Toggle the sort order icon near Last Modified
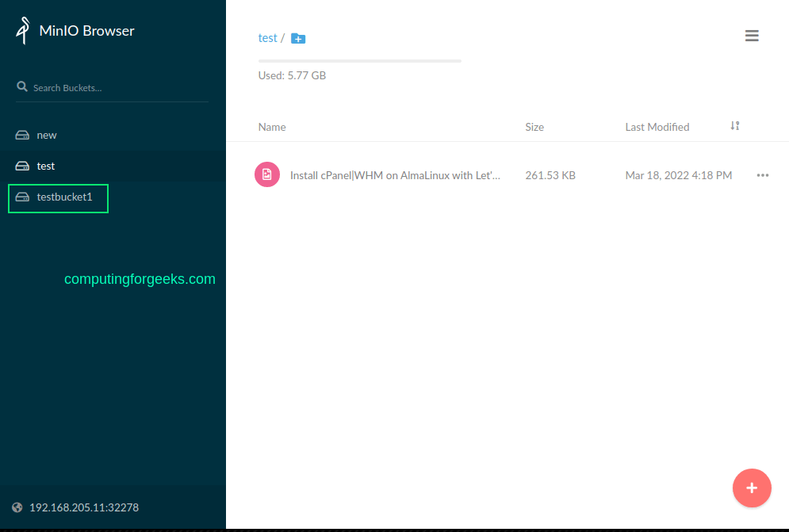The width and height of the screenshot is (789, 532). 735,125
